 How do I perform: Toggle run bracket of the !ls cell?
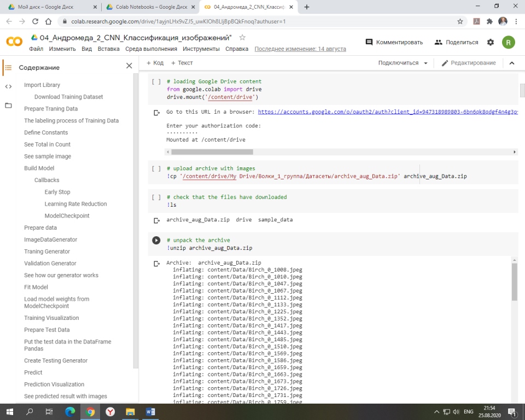click(156, 197)
